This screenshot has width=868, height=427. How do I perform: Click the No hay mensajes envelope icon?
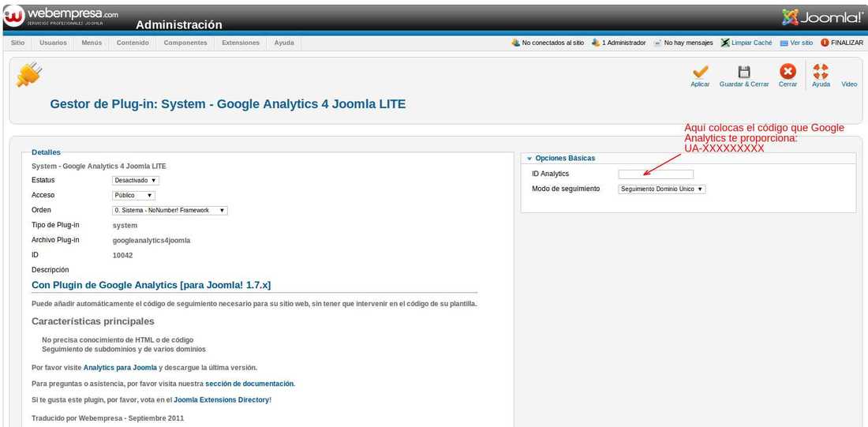coord(657,43)
